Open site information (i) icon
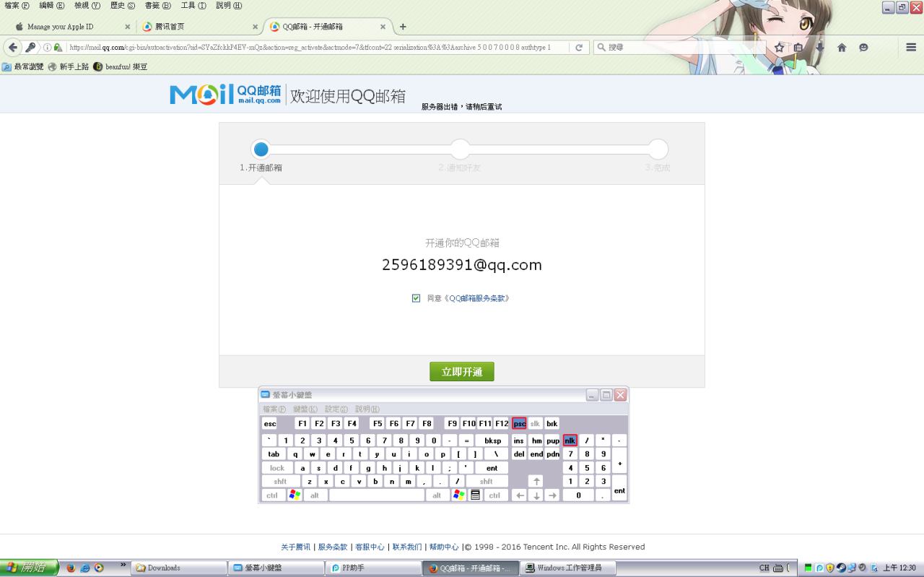 (x=47, y=48)
